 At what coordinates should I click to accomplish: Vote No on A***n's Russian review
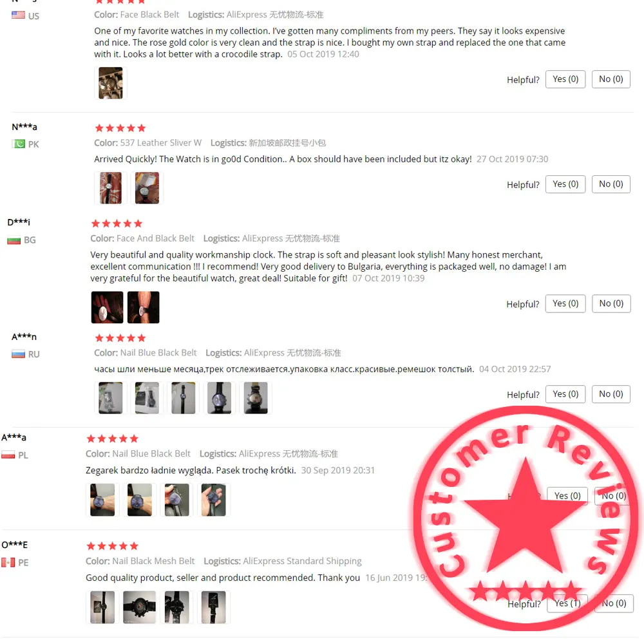coord(611,394)
